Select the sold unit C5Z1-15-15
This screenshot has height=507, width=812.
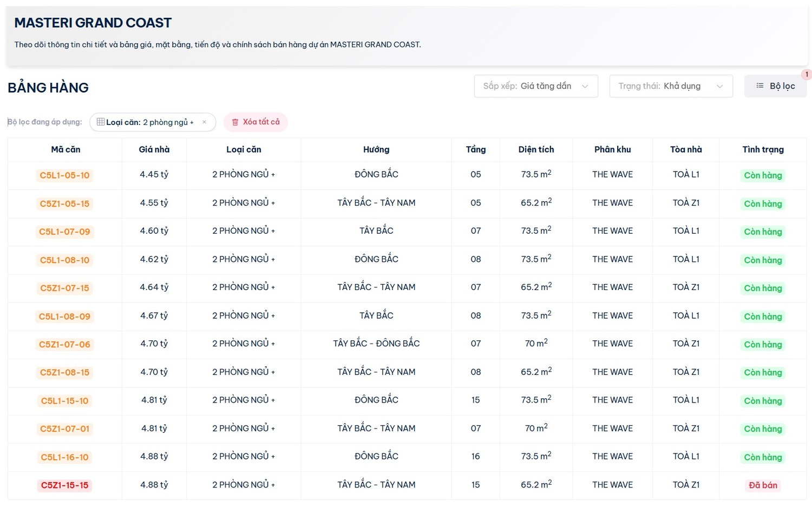coord(64,485)
